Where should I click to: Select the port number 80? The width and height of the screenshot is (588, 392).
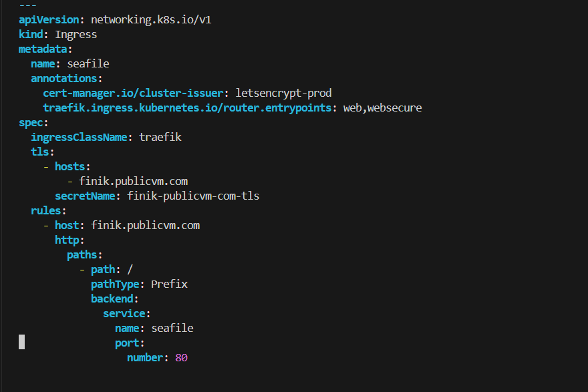(181, 358)
